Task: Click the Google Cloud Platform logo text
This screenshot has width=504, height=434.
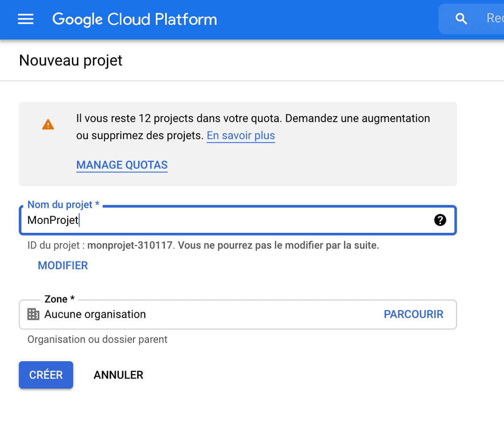Action: [134, 19]
